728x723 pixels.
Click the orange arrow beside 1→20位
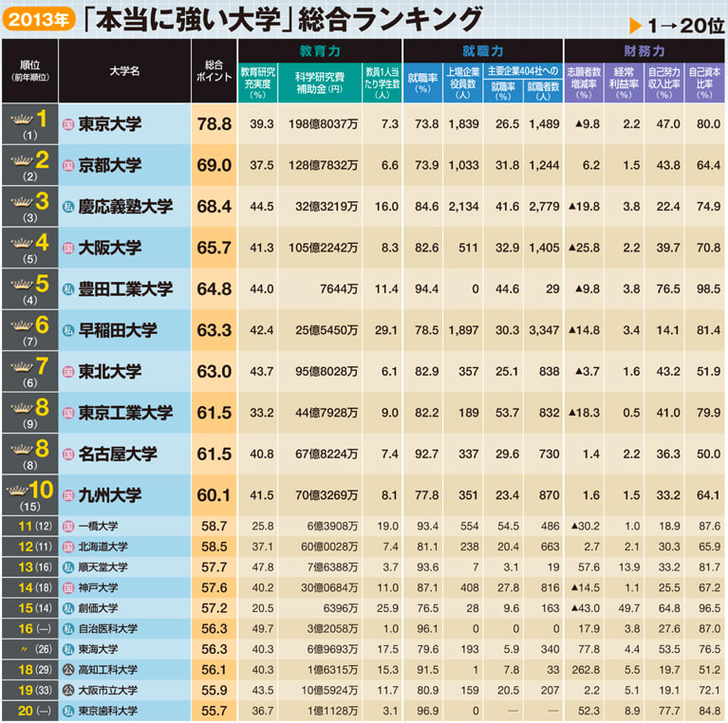click(635, 26)
